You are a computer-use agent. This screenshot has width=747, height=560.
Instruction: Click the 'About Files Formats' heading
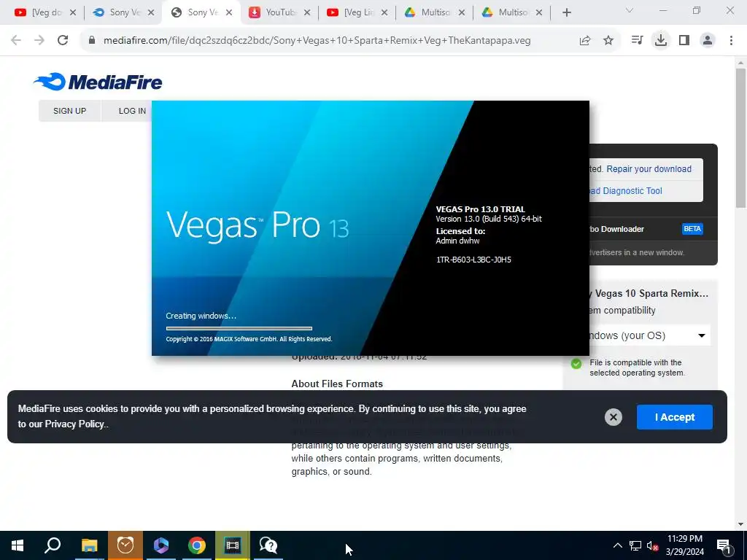(x=337, y=384)
